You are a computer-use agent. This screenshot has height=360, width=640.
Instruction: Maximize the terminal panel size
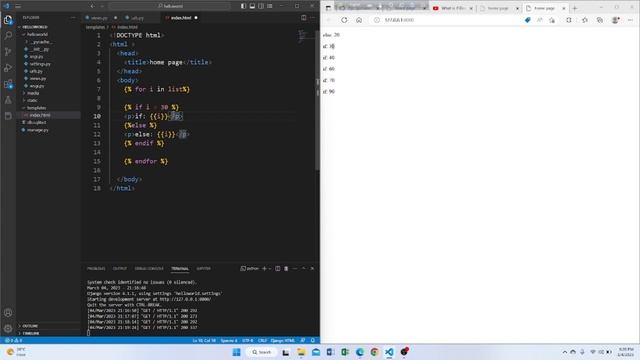coord(303,269)
